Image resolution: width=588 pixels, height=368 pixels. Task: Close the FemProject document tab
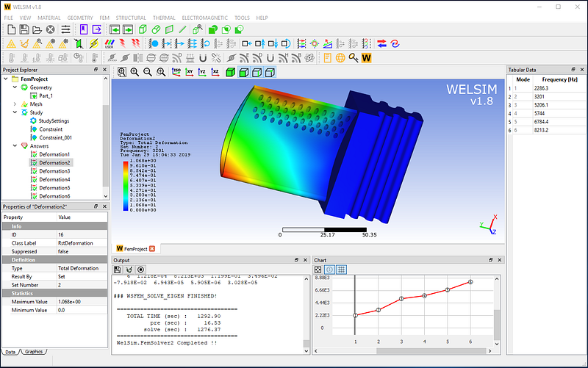[152, 248]
